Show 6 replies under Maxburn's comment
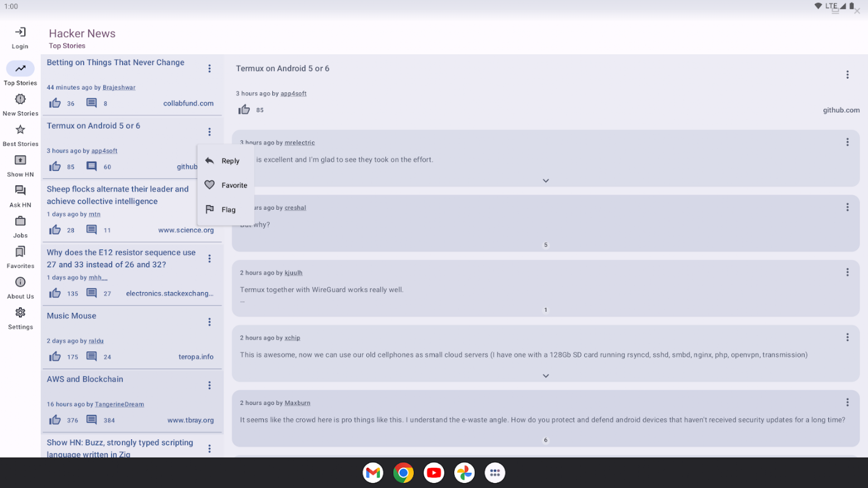 pos(546,440)
